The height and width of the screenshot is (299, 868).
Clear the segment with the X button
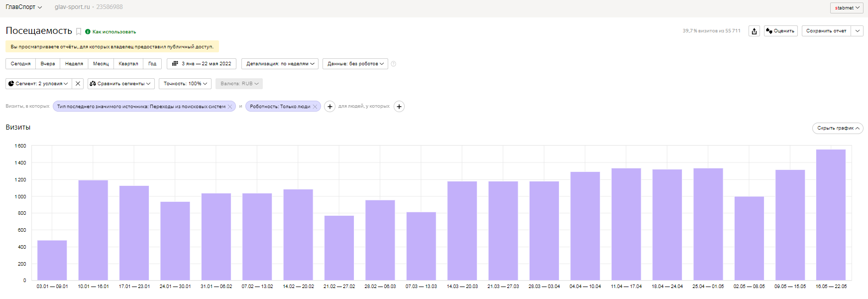[x=78, y=84]
